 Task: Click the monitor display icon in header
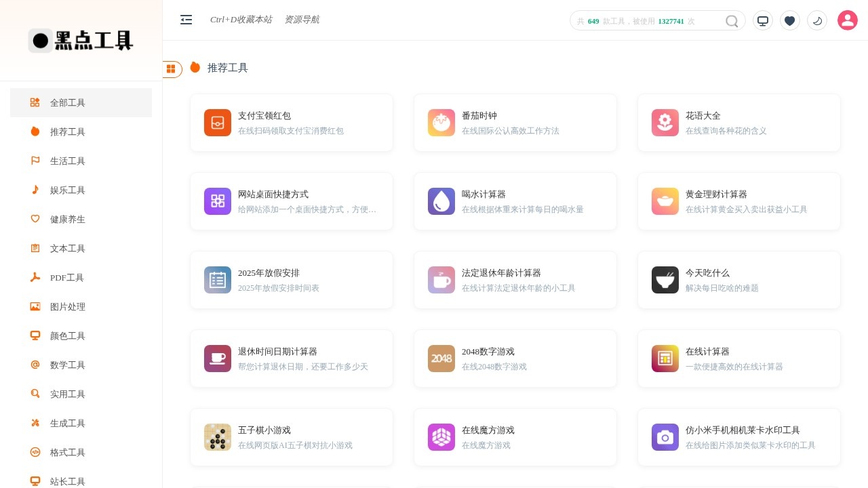click(763, 20)
